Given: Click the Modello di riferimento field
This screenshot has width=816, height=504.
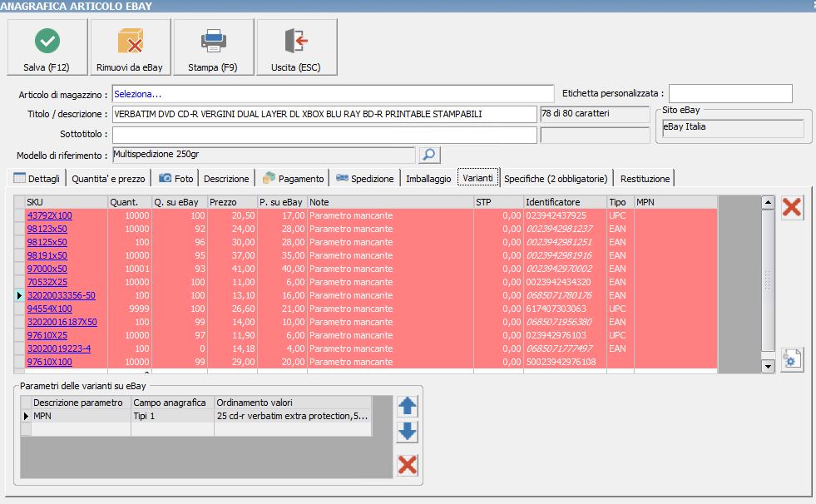Looking at the screenshot, I should click(264, 155).
